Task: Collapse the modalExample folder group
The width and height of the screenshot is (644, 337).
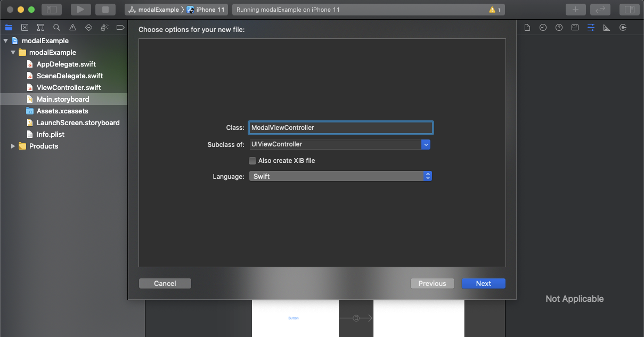Action: click(x=13, y=52)
